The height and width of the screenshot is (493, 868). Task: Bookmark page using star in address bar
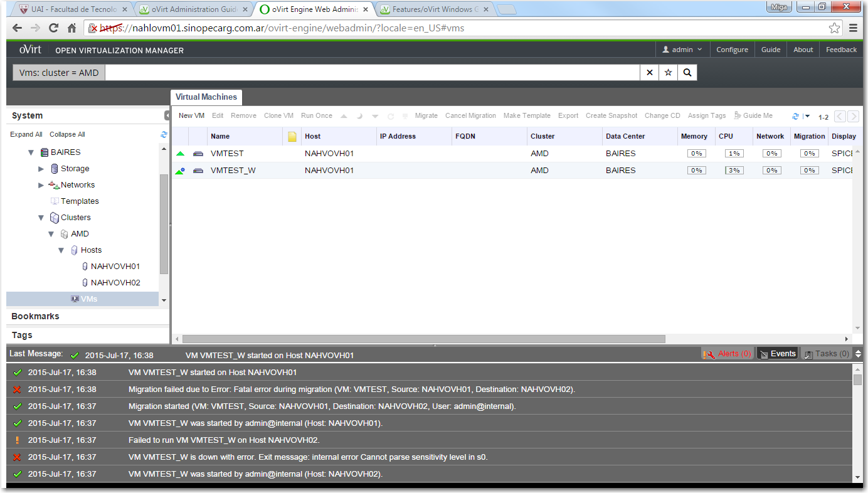point(834,28)
